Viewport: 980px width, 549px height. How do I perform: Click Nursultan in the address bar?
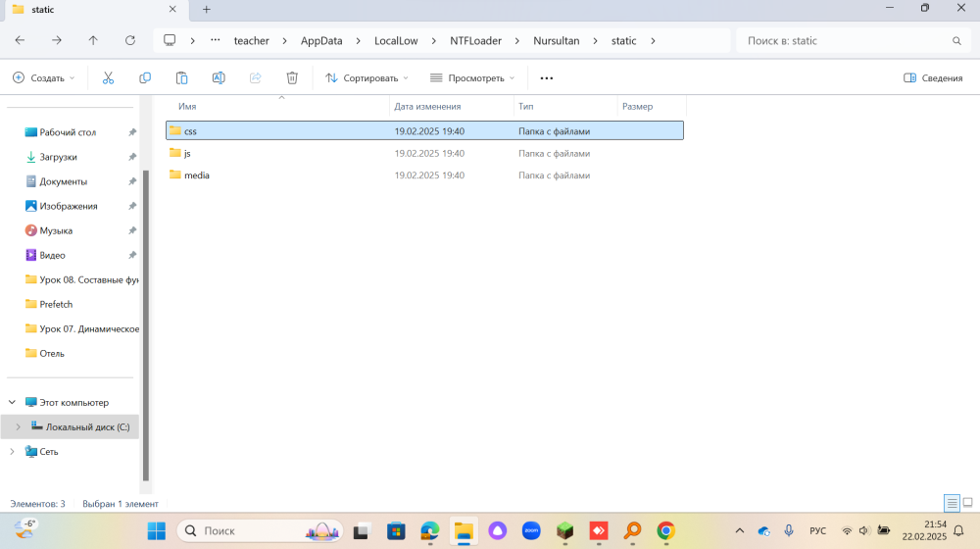coord(557,40)
